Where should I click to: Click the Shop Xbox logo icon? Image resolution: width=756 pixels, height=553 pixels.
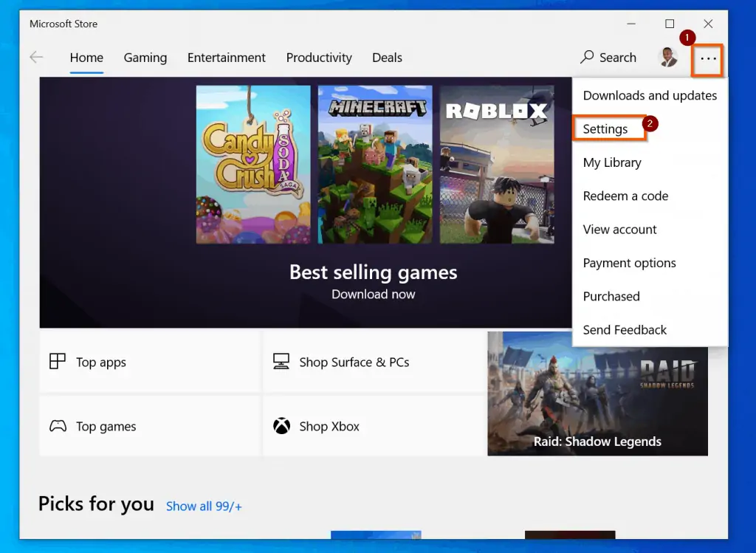click(x=281, y=426)
